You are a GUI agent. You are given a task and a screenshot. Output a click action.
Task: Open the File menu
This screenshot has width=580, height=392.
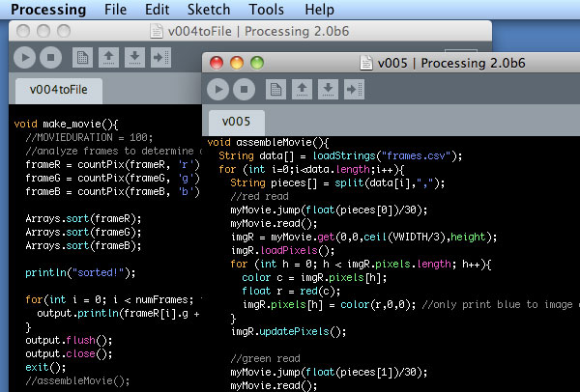click(x=115, y=10)
